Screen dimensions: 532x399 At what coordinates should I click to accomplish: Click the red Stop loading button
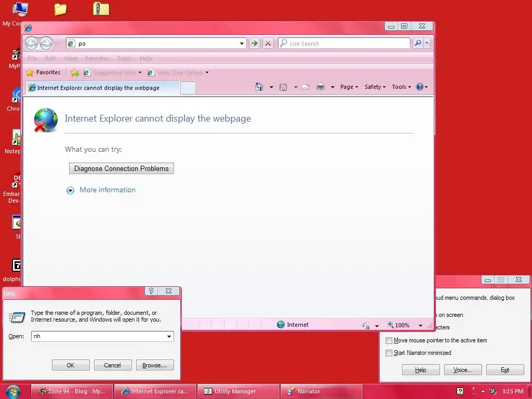[268, 43]
